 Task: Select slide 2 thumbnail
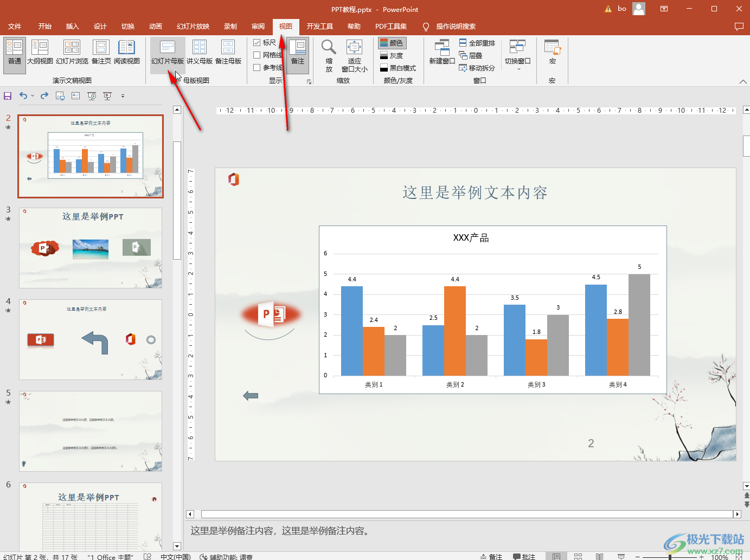(91, 156)
